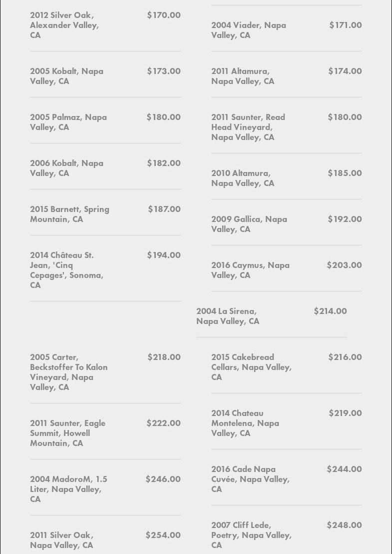This screenshot has height=554, width=392.
Task: Click the 2014 Chateau Montelena wine
Action: (x=245, y=423)
